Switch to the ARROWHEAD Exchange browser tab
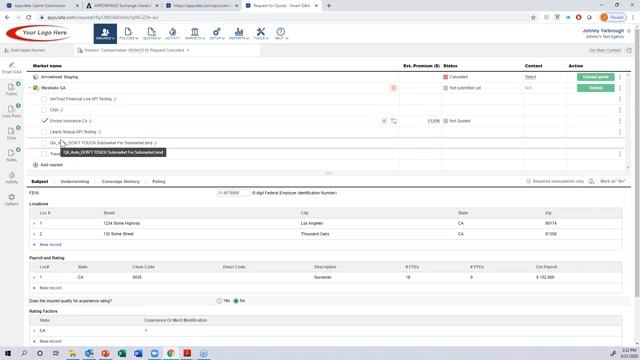This screenshot has height=360, width=640. (122, 6)
